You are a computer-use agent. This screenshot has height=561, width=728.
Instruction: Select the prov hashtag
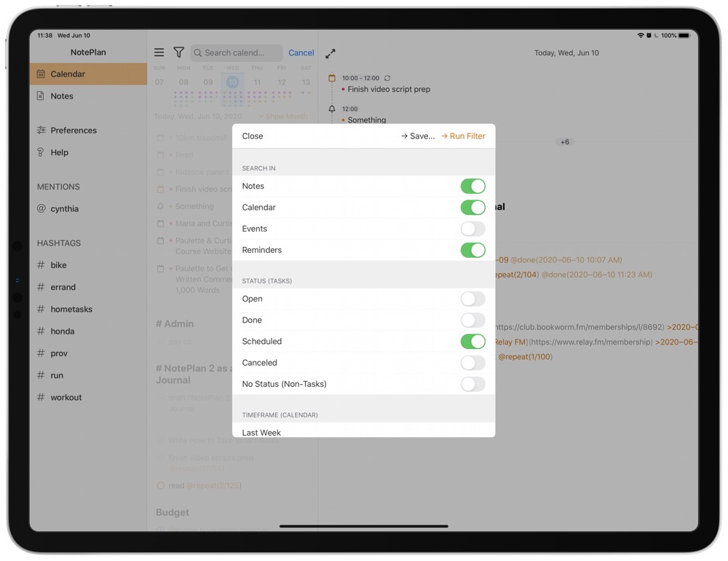coord(88,353)
